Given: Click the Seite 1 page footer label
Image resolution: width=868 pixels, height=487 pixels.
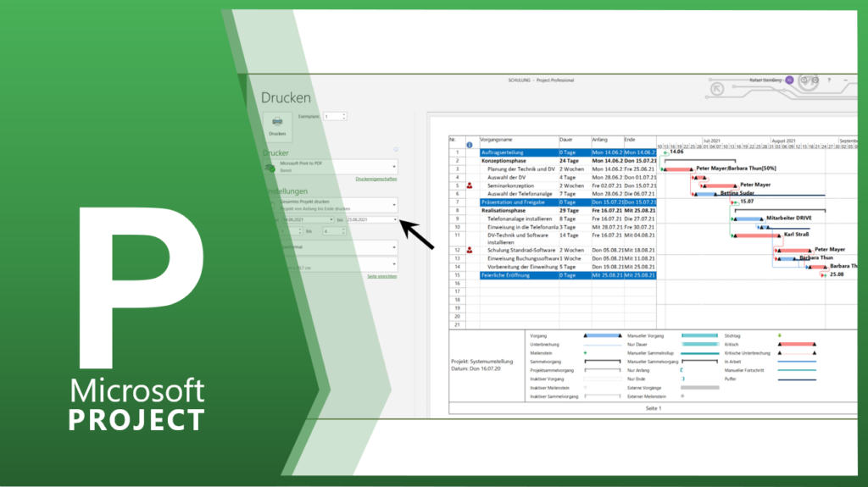Looking at the screenshot, I should pyautogui.click(x=654, y=408).
